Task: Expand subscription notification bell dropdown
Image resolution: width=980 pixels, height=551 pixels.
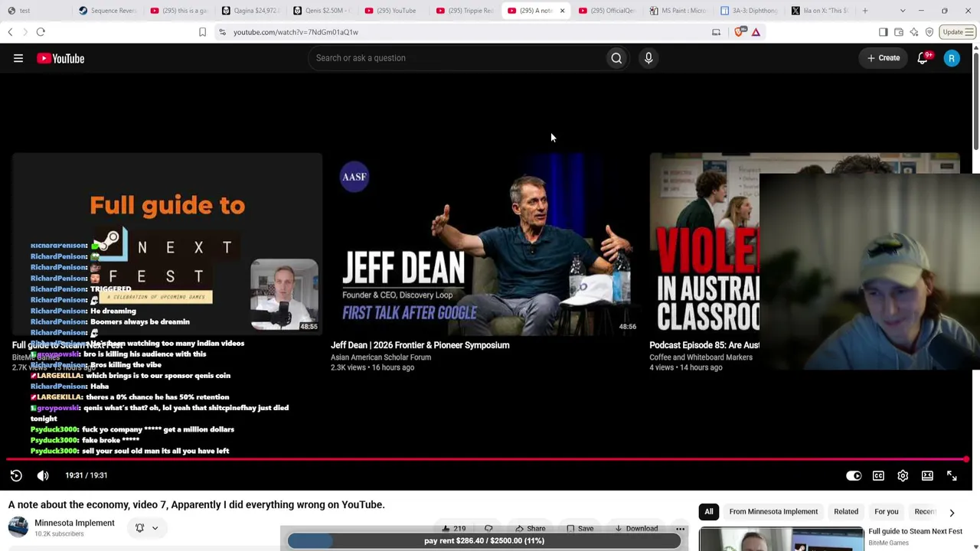Action: tap(146, 528)
